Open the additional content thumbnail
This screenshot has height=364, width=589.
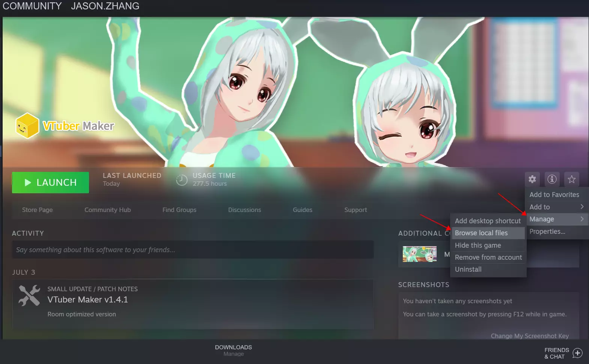[x=420, y=254]
